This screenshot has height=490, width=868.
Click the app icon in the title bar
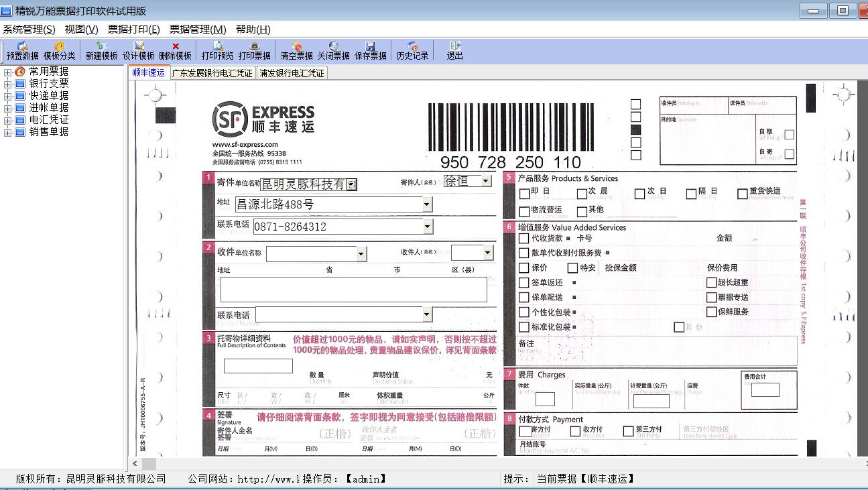point(6,11)
